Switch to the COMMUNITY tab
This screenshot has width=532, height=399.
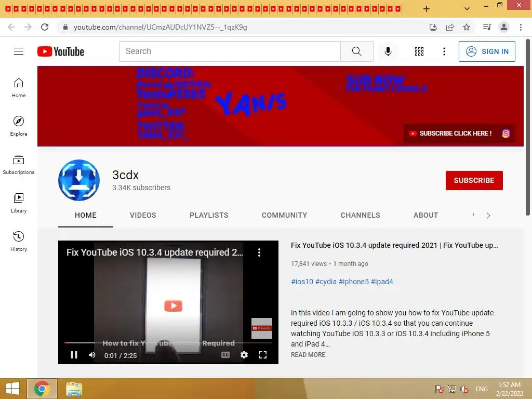[x=284, y=215]
